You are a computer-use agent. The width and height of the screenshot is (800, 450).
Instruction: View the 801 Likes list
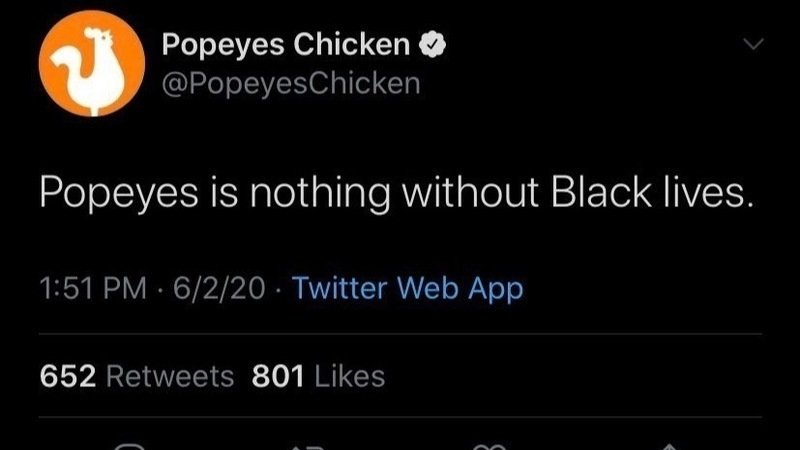[x=318, y=377]
